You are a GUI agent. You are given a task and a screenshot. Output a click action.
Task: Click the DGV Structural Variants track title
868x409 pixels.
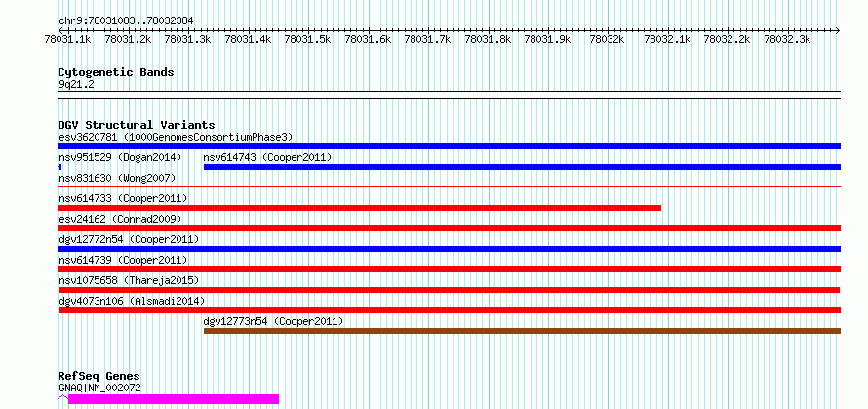pos(137,125)
